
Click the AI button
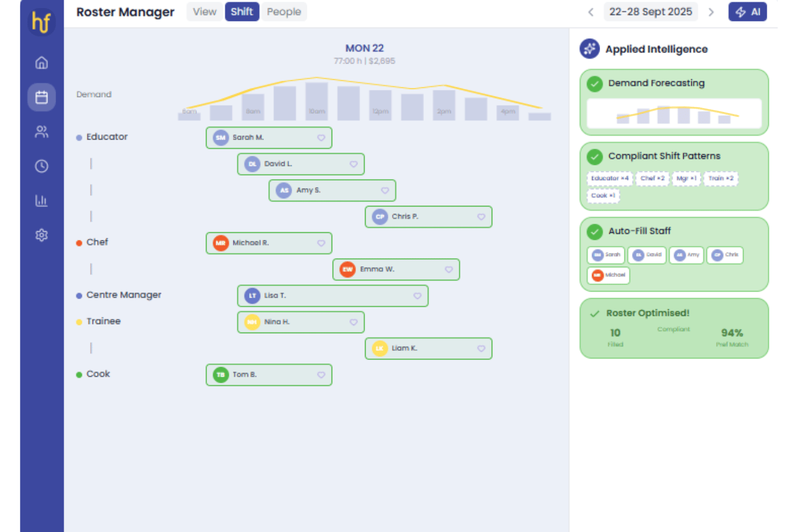click(x=747, y=12)
